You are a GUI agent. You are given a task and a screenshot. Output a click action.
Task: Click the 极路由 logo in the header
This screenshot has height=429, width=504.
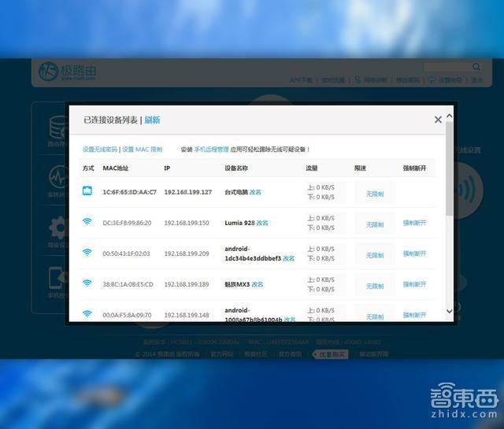coord(67,72)
